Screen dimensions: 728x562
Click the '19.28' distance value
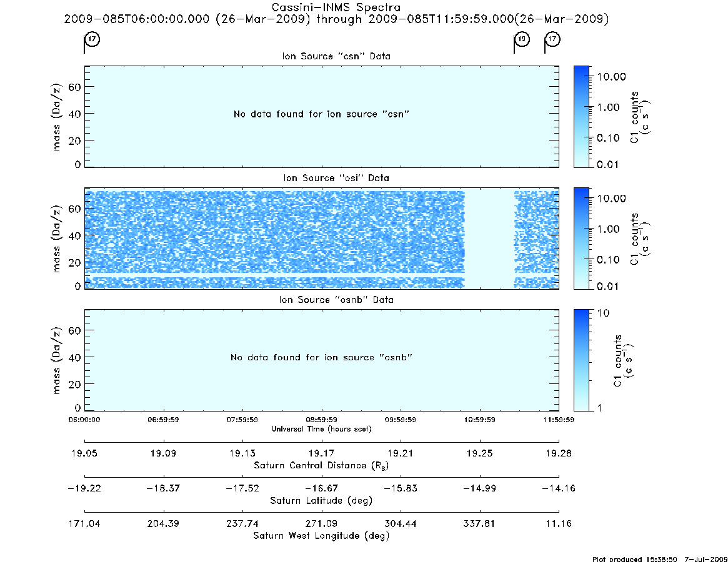pos(559,453)
